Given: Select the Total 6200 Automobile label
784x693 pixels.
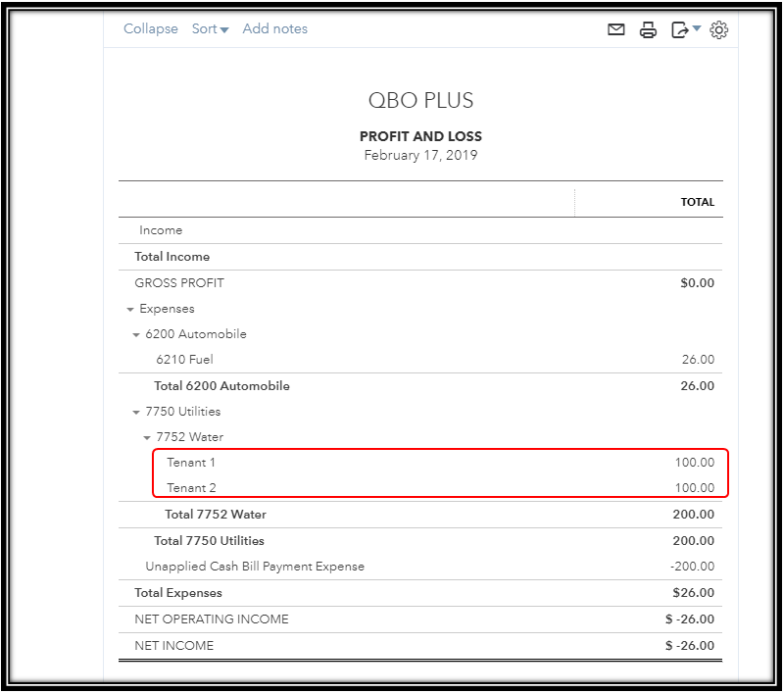Looking at the screenshot, I should (x=222, y=386).
